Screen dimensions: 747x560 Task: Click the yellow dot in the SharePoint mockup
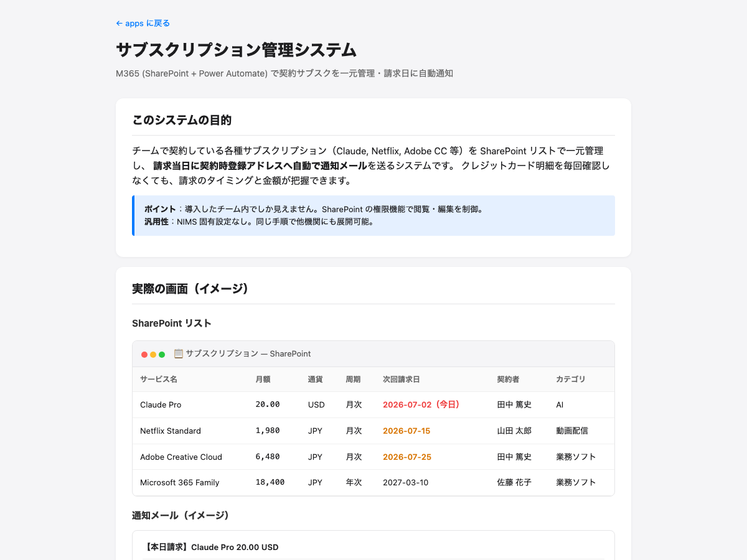point(153,355)
